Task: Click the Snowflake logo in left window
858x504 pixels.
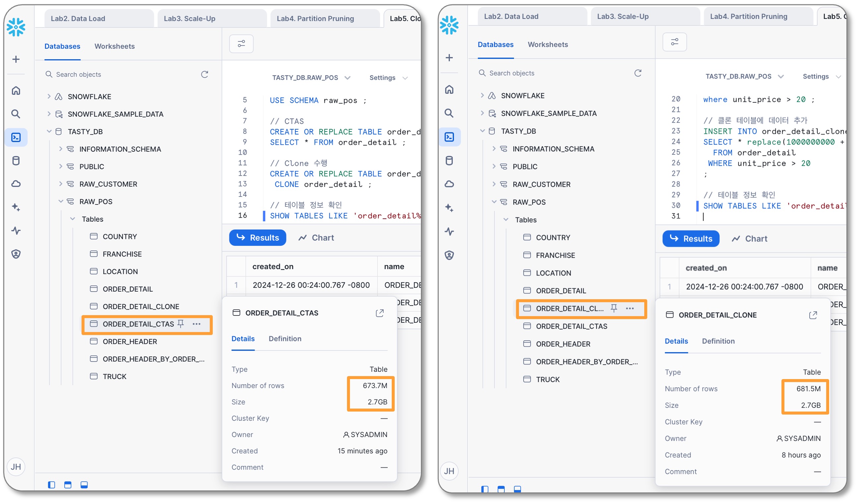Action: [16, 27]
